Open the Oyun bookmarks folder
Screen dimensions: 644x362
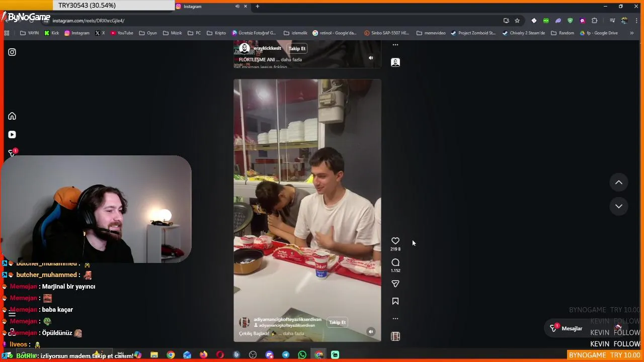click(148, 33)
